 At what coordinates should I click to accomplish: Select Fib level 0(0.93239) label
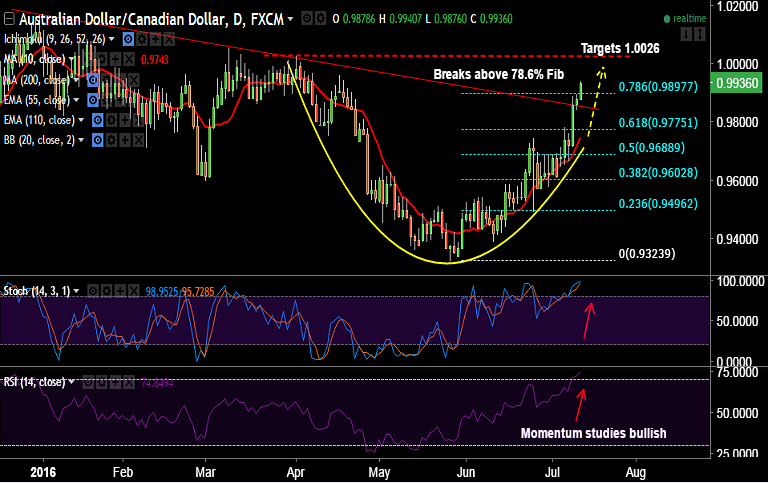pos(647,254)
